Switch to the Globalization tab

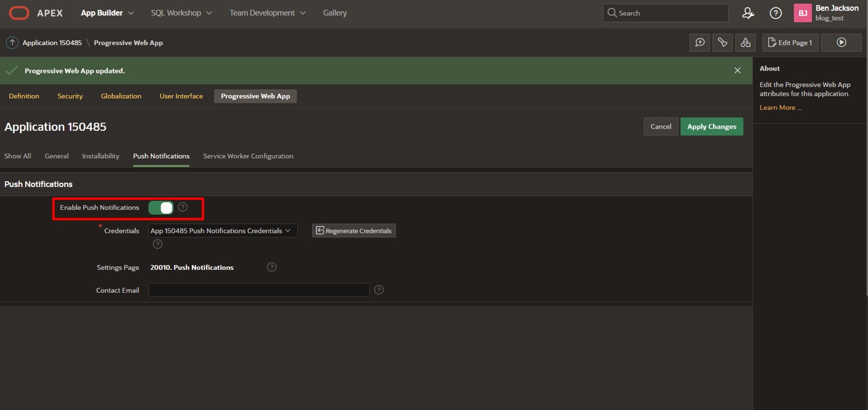click(x=121, y=96)
